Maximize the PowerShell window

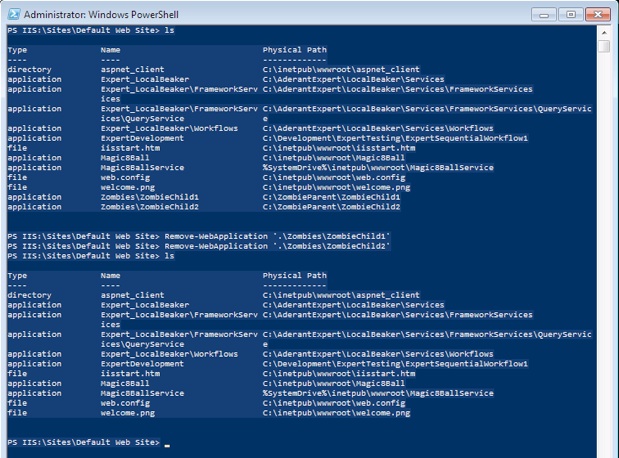coord(570,14)
